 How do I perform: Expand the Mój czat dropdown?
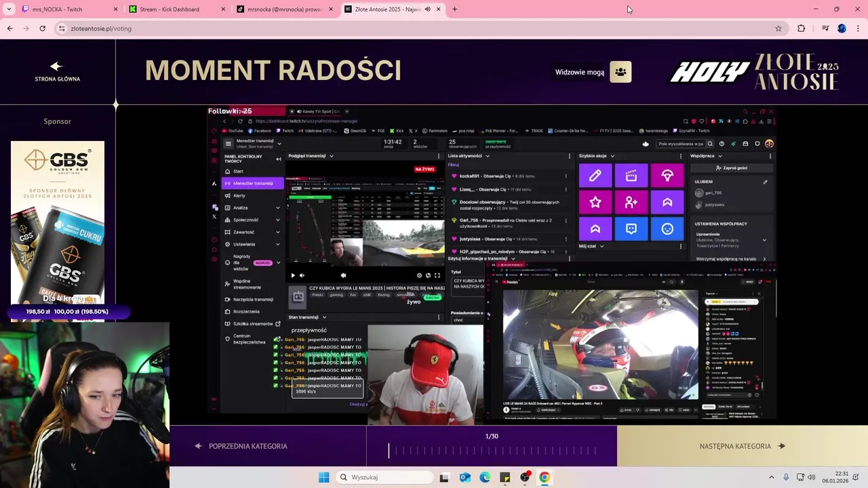coord(601,246)
